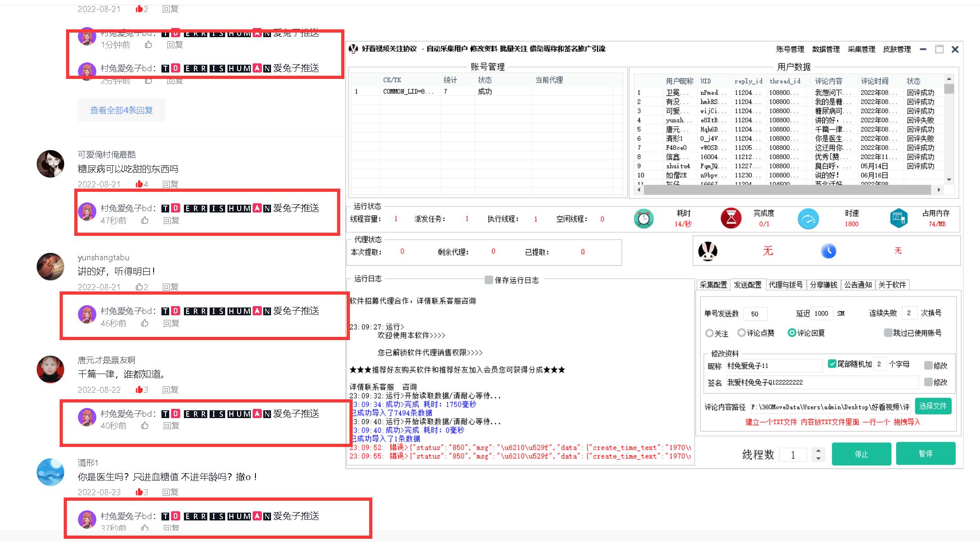Switch to the 采集配置 tab
The width and height of the screenshot is (980, 542).
(x=713, y=285)
